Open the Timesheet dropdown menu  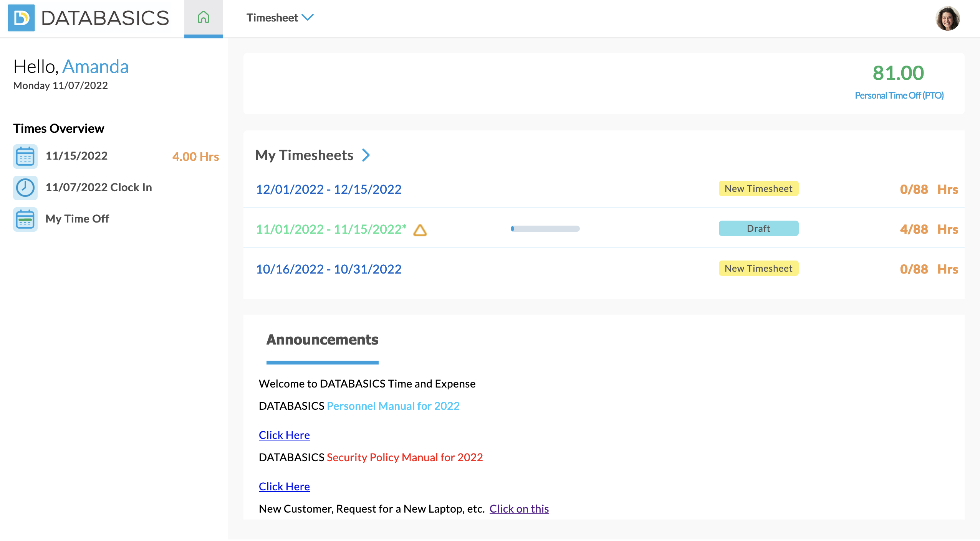(272, 18)
